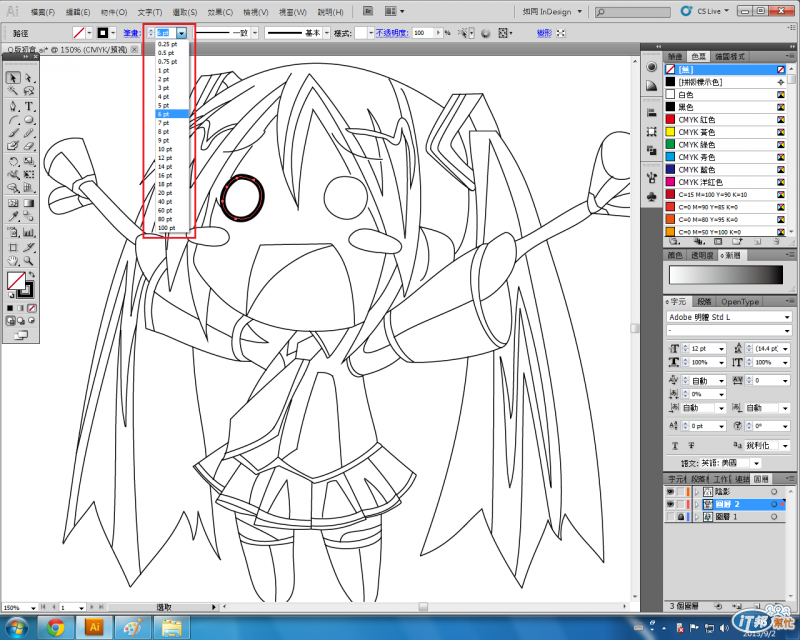Choose 10 pt in stroke weight list
This screenshot has width=800, height=640.
click(x=172, y=149)
